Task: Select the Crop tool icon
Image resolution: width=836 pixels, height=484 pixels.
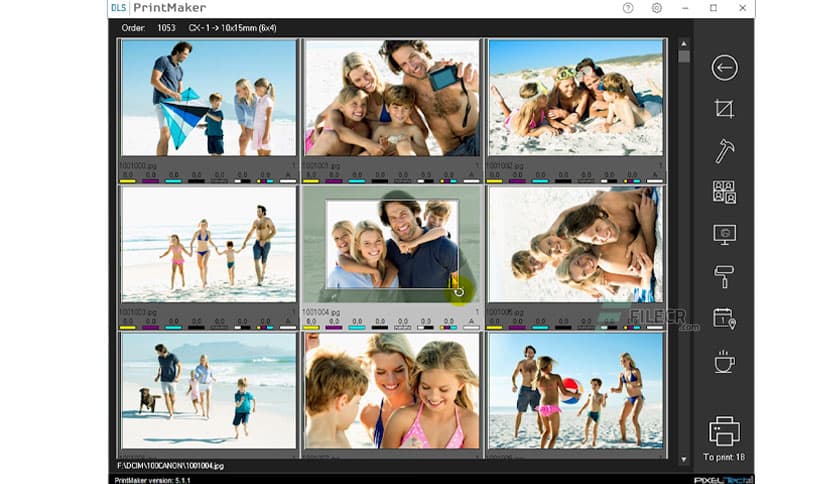Action: pyautogui.click(x=724, y=109)
